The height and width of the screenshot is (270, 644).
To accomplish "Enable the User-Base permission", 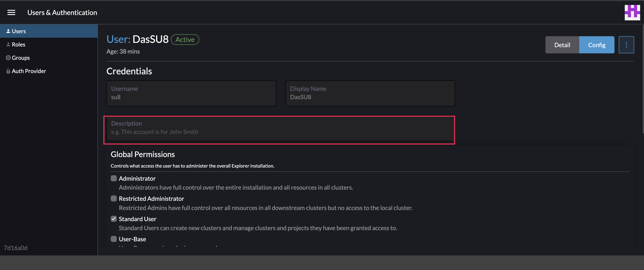I will click(x=114, y=239).
